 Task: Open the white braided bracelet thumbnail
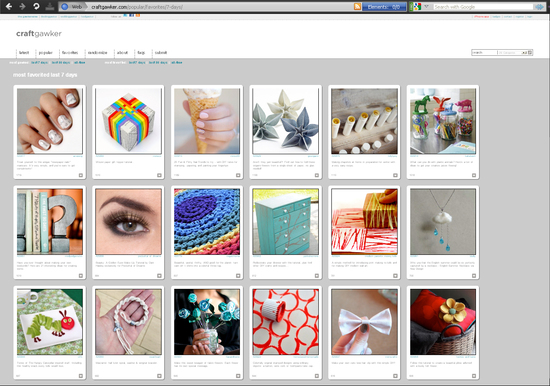(x=128, y=322)
